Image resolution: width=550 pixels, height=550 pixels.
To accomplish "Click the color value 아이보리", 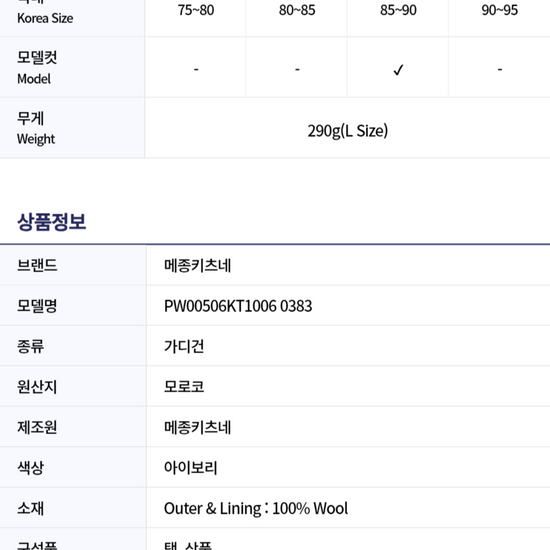I will (x=191, y=468).
